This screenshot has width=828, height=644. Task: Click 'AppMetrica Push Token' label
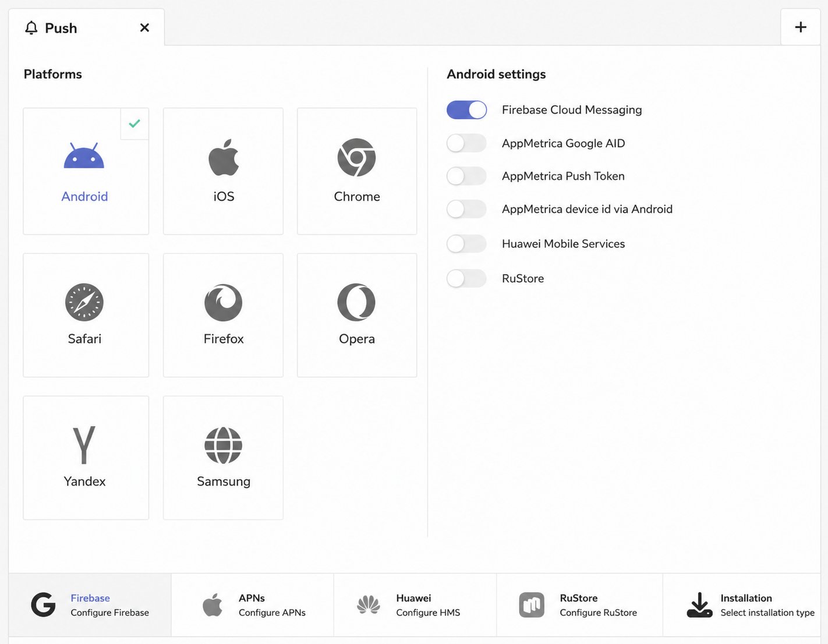coord(563,176)
